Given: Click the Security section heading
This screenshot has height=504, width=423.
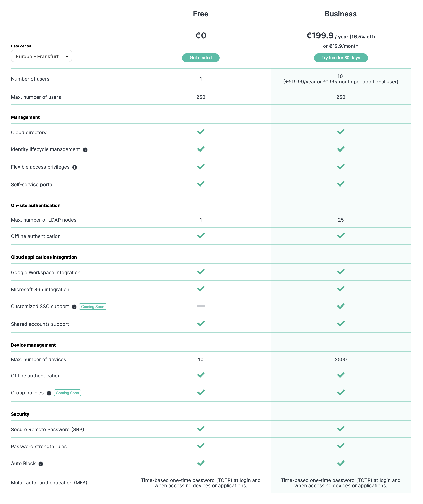Looking at the screenshot, I should pyautogui.click(x=20, y=414).
